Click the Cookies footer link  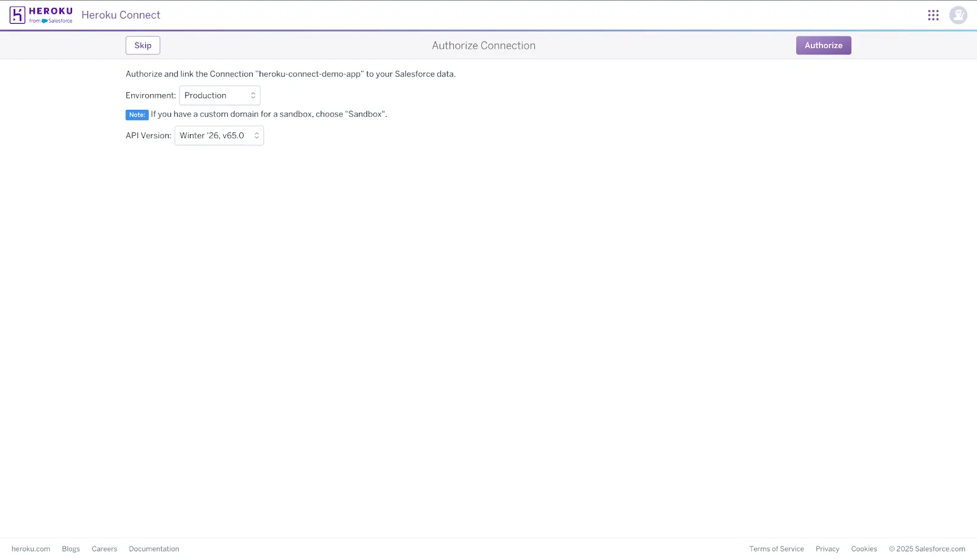863,549
